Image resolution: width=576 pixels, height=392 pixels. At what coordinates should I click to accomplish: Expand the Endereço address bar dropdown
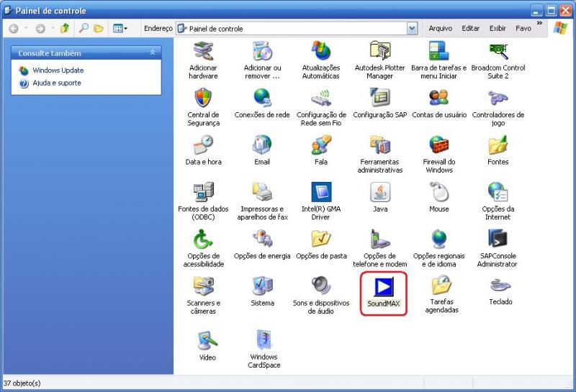point(412,28)
